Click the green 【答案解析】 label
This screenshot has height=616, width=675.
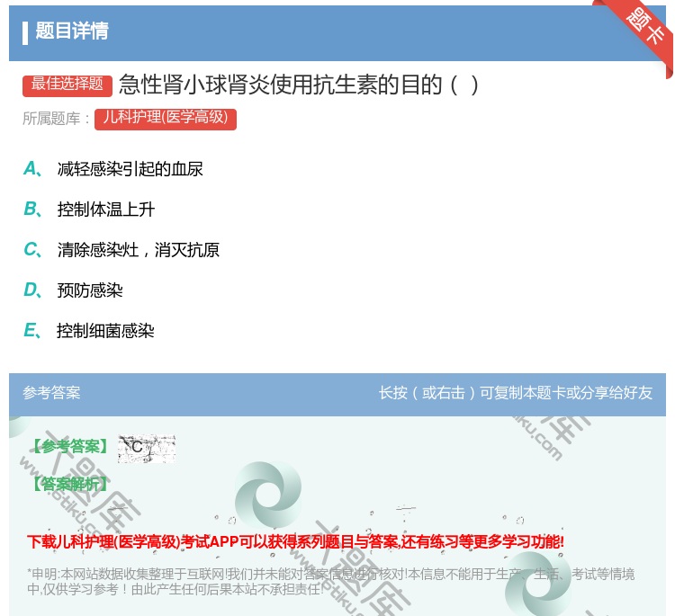coord(70,484)
